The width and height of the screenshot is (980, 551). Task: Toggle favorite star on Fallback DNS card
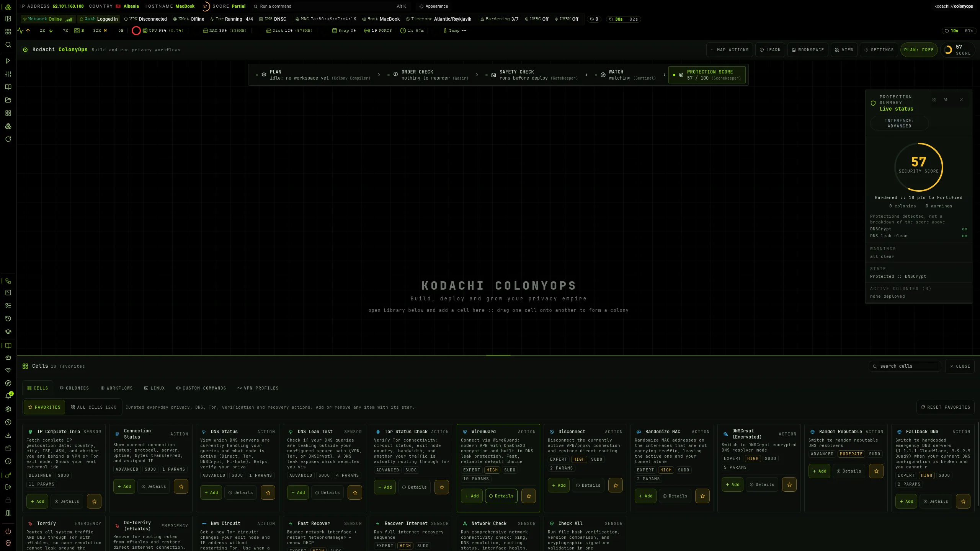[x=963, y=501]
